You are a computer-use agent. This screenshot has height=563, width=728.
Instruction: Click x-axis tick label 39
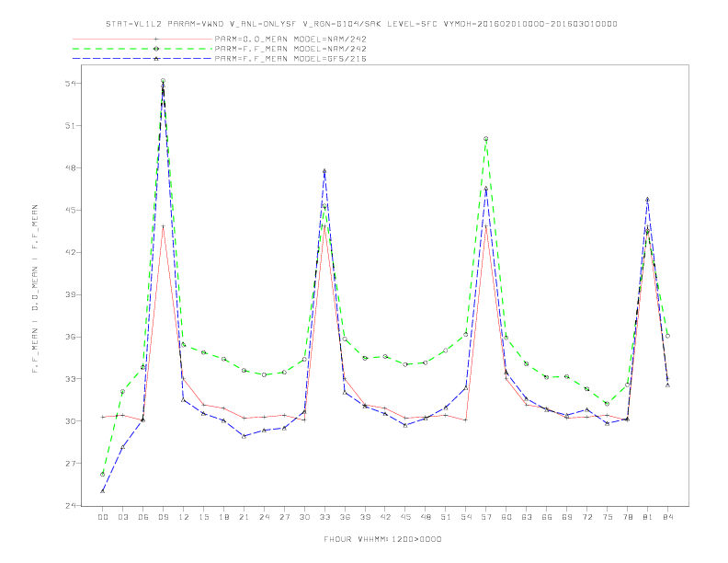pos(365,517)
